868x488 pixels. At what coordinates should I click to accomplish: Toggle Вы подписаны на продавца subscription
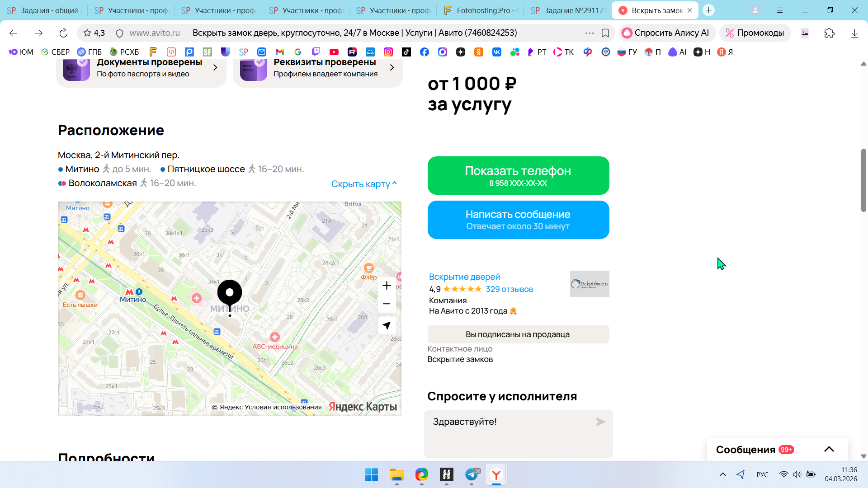tap(518, 334)
